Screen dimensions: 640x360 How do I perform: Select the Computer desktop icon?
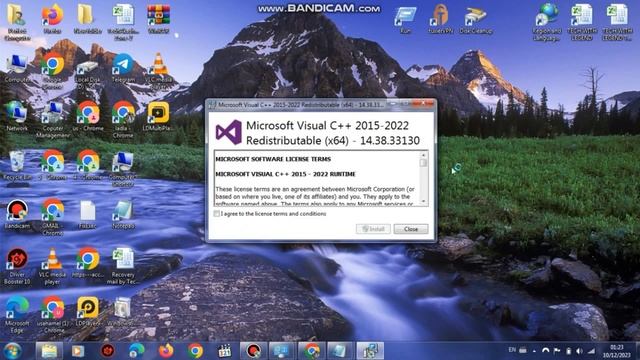click(17, 68)
